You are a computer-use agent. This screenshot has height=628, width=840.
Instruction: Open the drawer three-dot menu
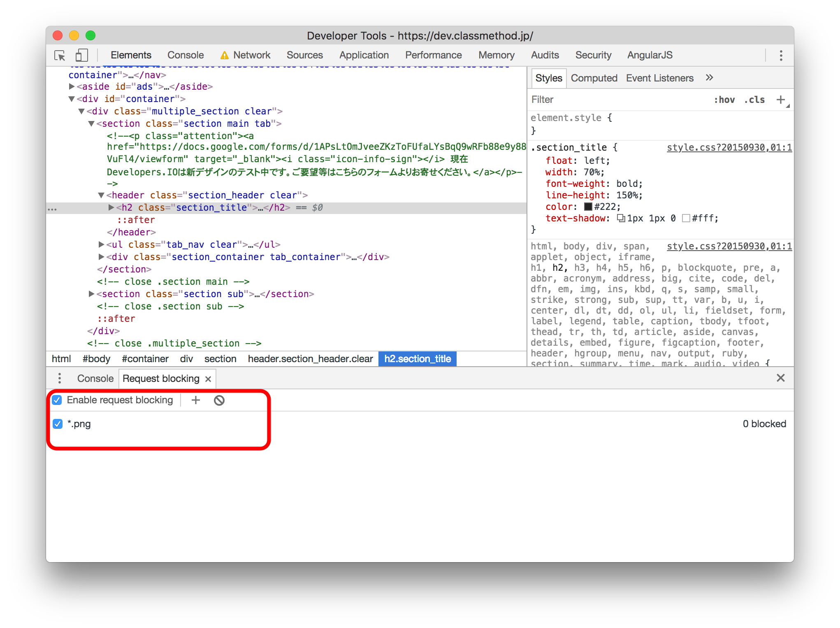(60, 378)
